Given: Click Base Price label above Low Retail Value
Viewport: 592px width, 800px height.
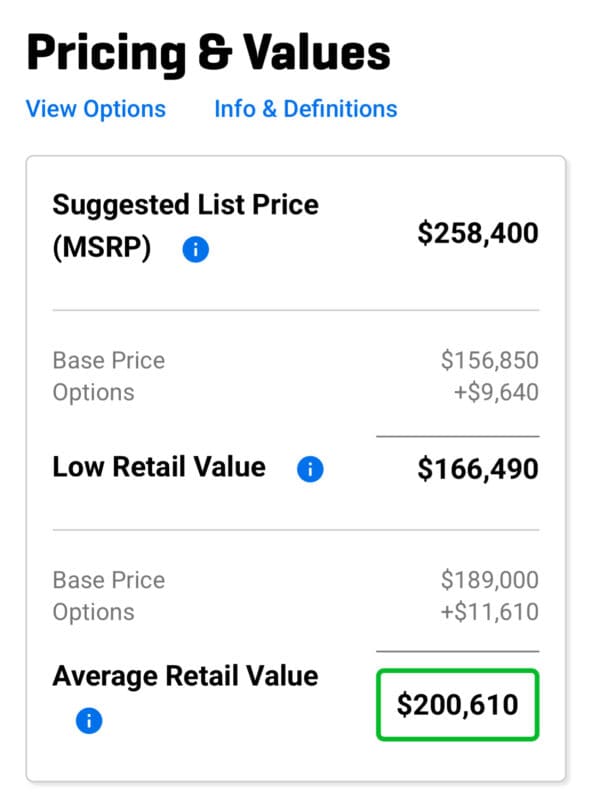Looking at the screenshot, I should click(109, 360).
